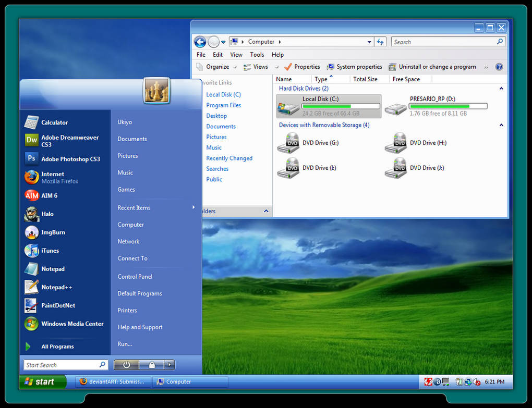The width and height of the screenshot is (532, 408).
Task: Open Control Panel
Action: (x=135, y=277)
